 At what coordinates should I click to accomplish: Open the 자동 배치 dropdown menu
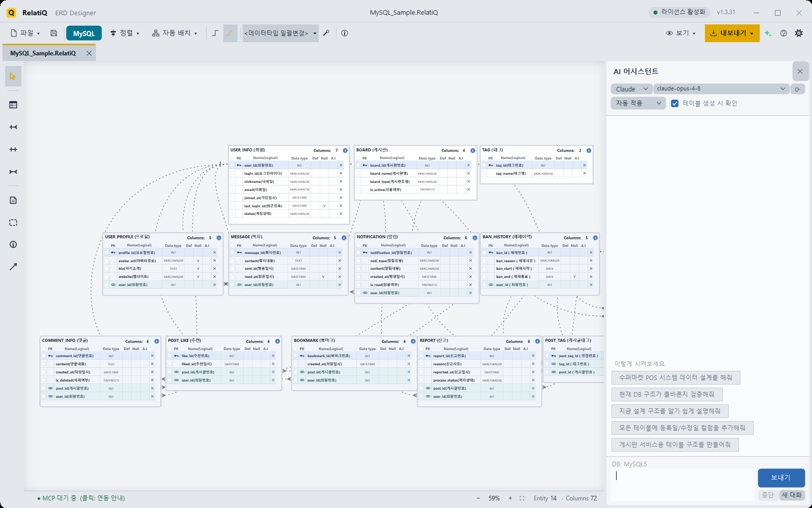point(175,33)
